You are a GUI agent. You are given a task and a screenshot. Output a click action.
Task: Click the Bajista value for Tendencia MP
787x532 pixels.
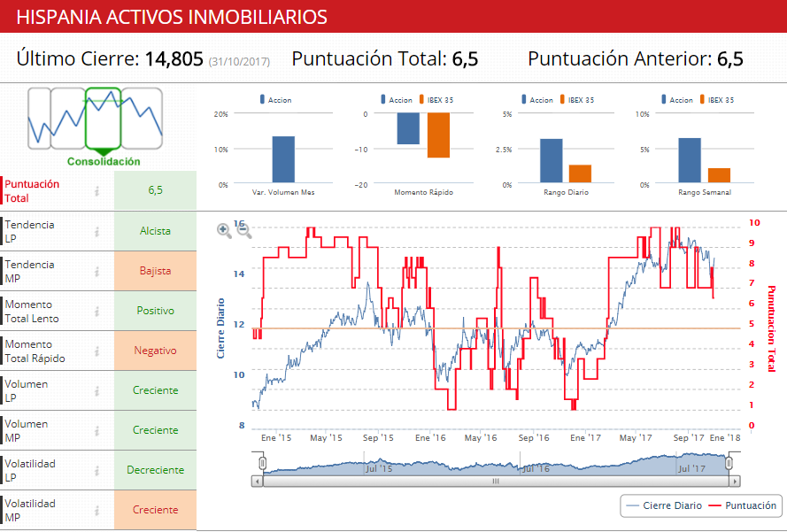click(155, 271)
